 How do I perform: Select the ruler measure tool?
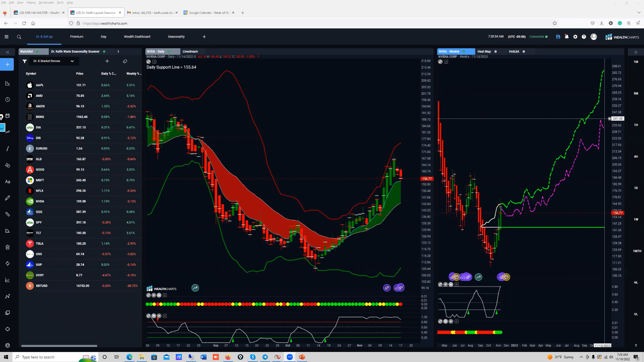(7, 215)
